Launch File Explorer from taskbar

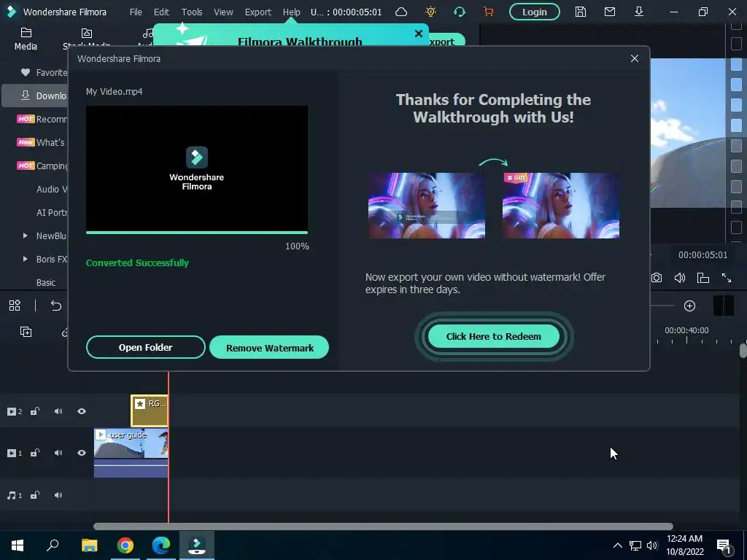89,545
